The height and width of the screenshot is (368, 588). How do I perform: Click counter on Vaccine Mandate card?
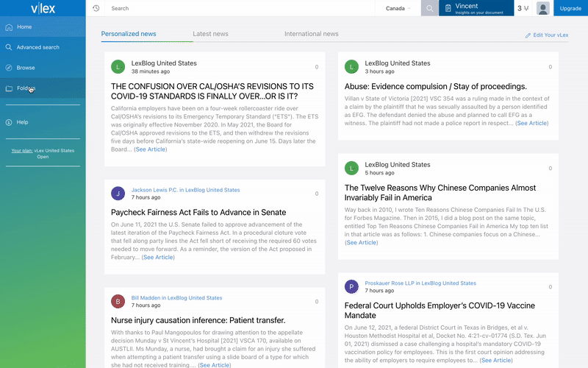pos(551,287)
